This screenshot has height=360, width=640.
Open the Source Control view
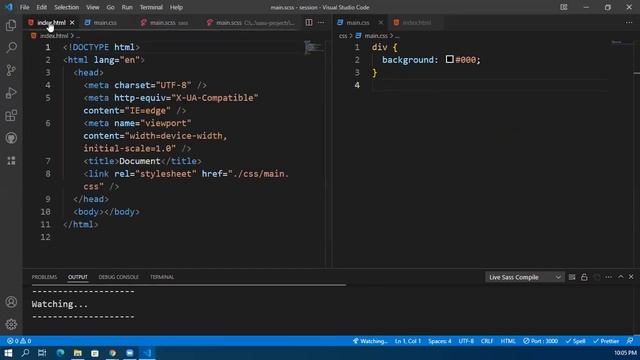[x=11, y=70]
